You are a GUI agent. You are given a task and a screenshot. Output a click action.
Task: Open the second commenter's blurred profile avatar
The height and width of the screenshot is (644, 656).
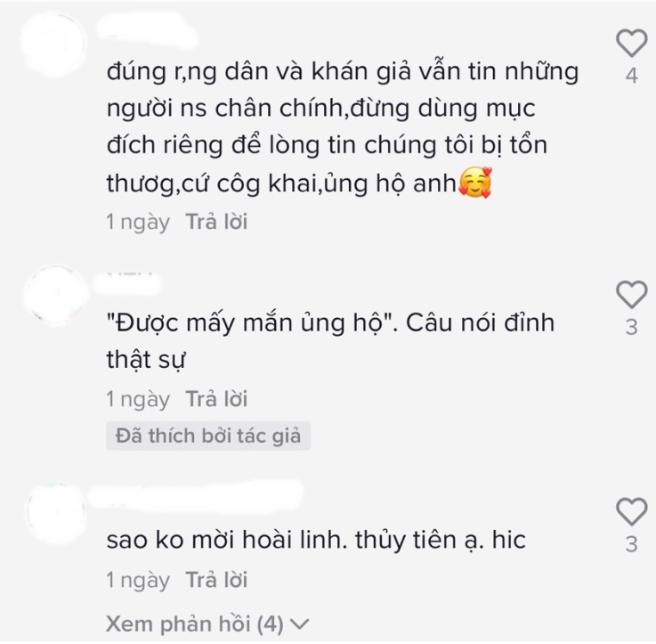pos(55,295)
